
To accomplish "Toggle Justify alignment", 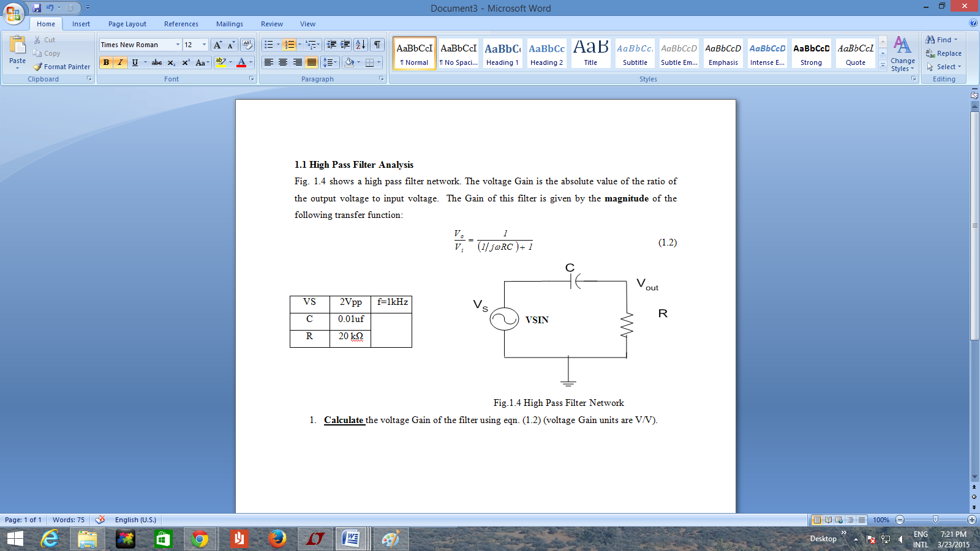I will [312, 62].
